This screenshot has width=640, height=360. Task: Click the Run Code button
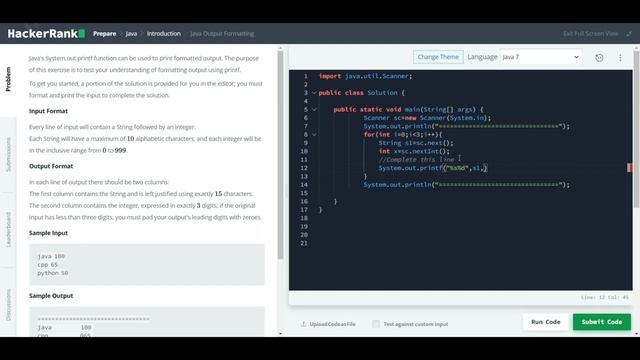point(545,322)
